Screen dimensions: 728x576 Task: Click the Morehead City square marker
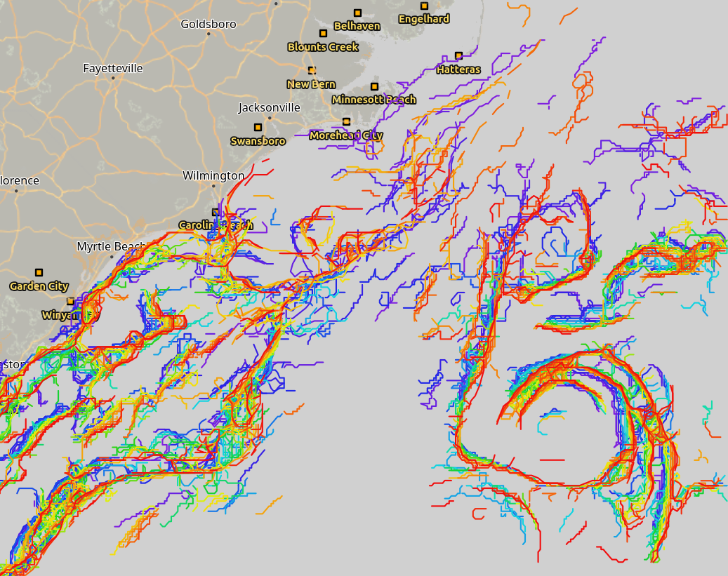tap(346, 121)
